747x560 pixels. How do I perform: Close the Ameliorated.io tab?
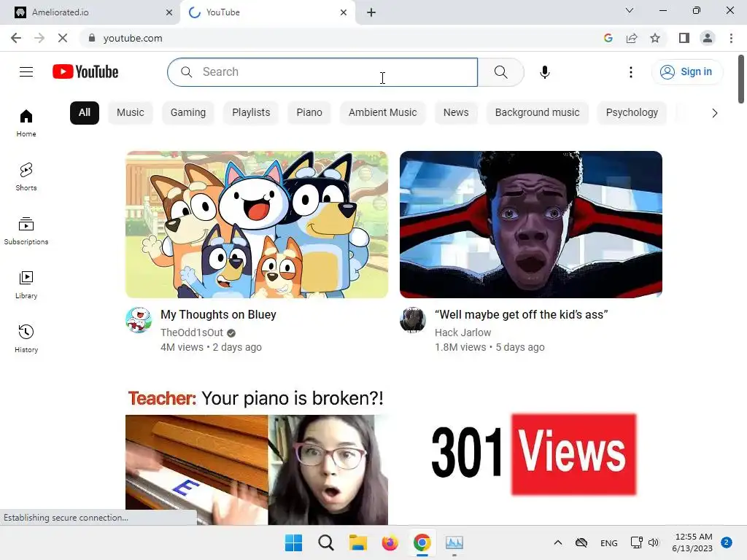tap(169, 12)
